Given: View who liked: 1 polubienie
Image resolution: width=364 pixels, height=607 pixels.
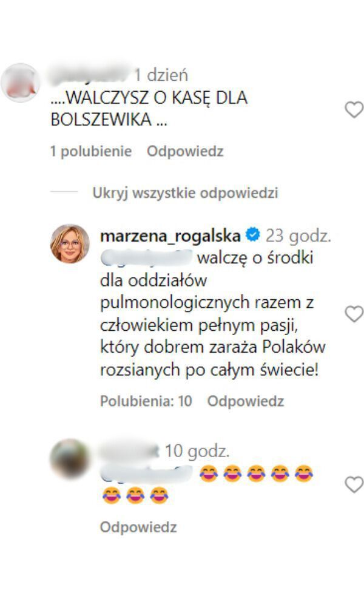Looking at the screenshot, I should point(91,151).
